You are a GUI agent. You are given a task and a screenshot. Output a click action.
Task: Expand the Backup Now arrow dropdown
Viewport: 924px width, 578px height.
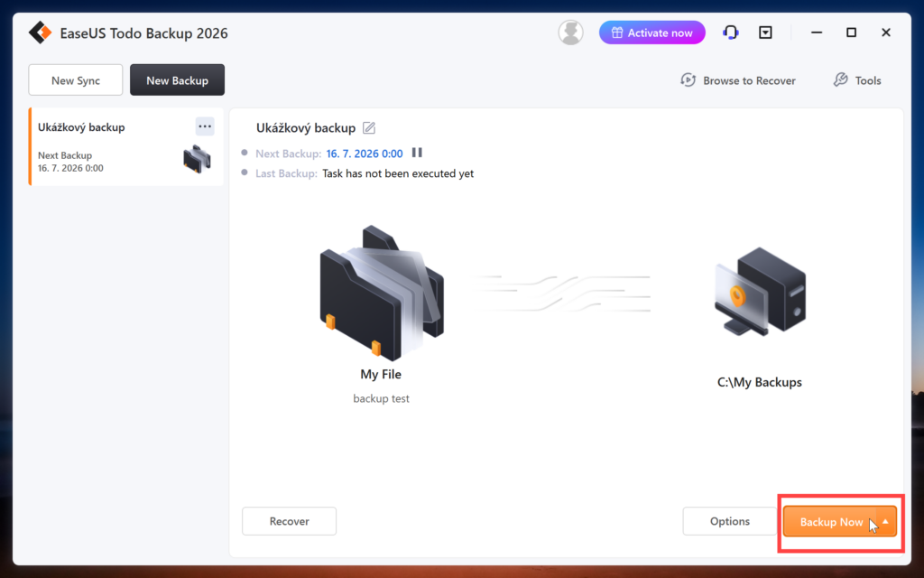coord(886,522)
